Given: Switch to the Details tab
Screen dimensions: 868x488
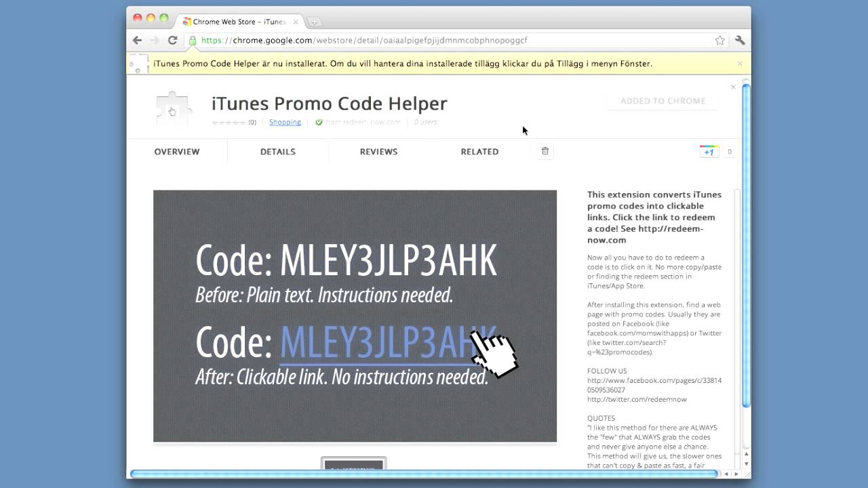Looking at the screenshot, I should (x=278, y=152).
